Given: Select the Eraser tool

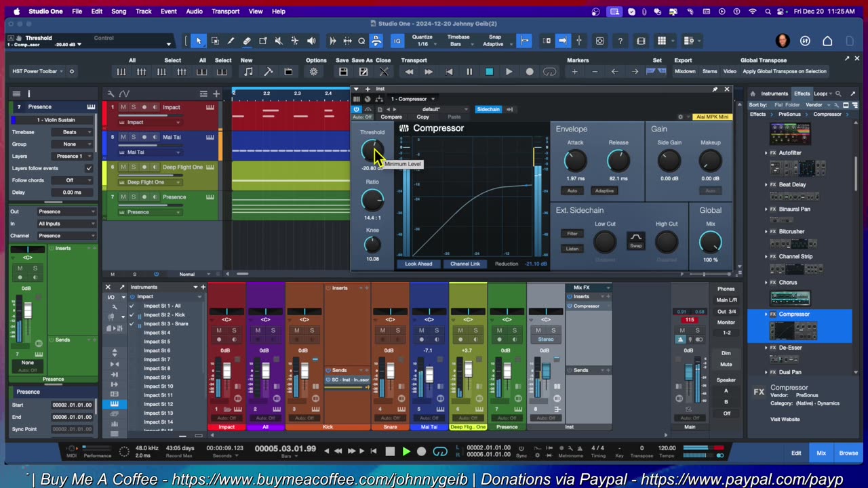Looking at the screenshot, I should [247, 41].
